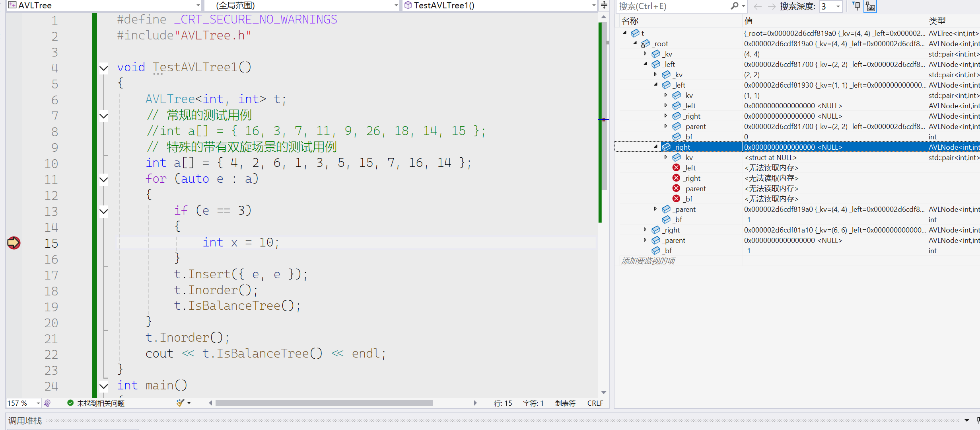Click the 制表符 indentation indicator

tap(565, 403)
